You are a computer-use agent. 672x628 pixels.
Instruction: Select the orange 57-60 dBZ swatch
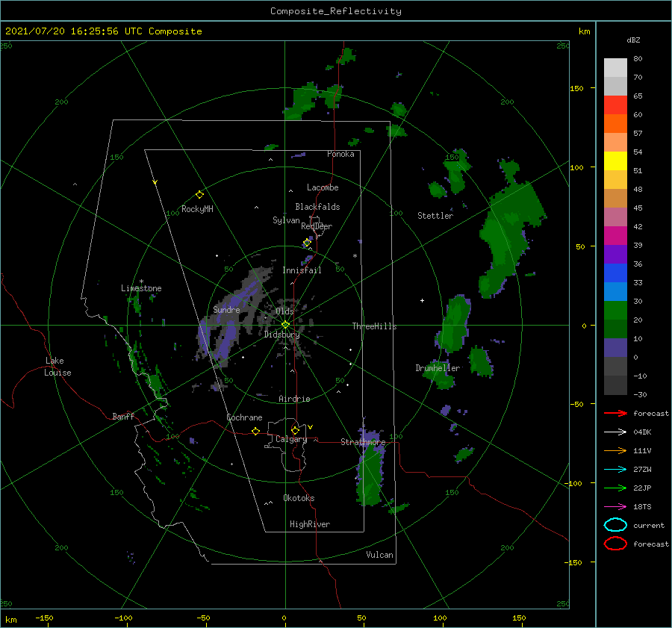[x=615, y=123]
